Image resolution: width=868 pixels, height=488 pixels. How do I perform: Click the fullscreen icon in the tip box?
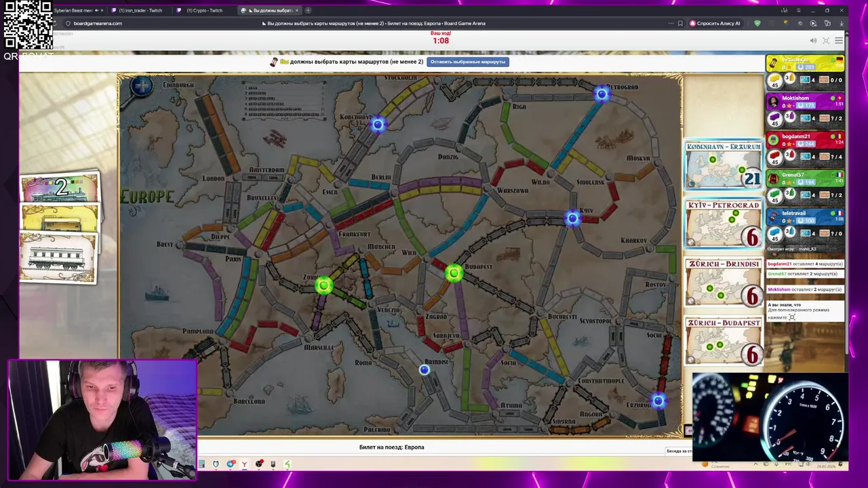(x=792, y=317)
